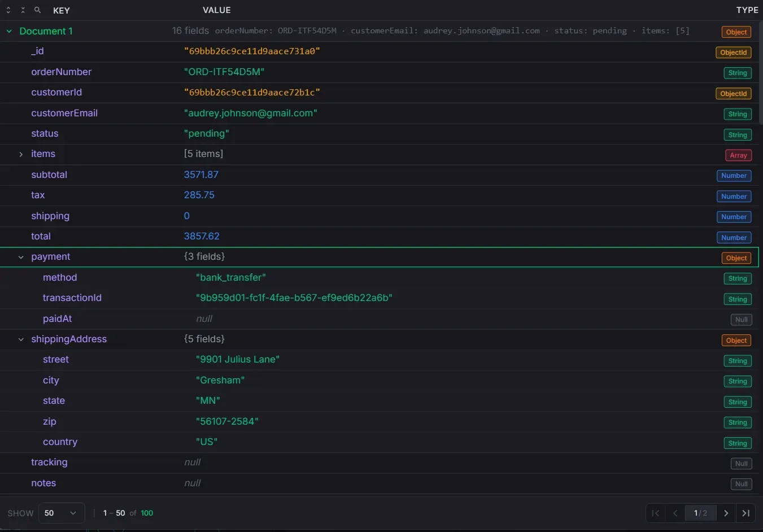Expand the items array
763x532 pixels.
(21, 154)
